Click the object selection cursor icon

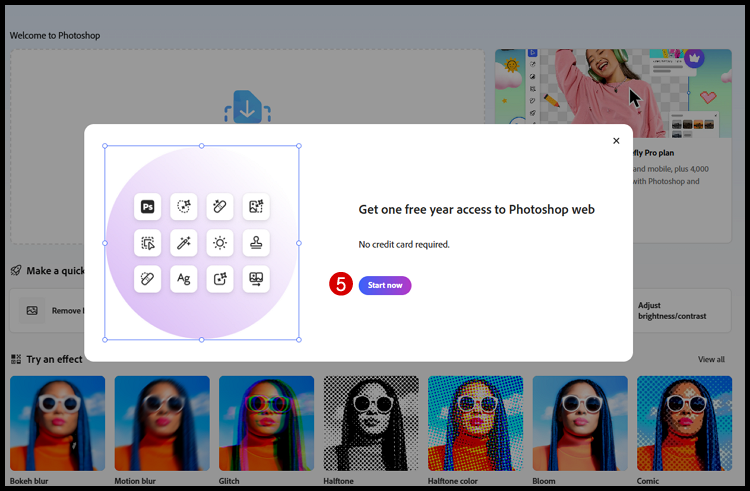click(147, 243)
